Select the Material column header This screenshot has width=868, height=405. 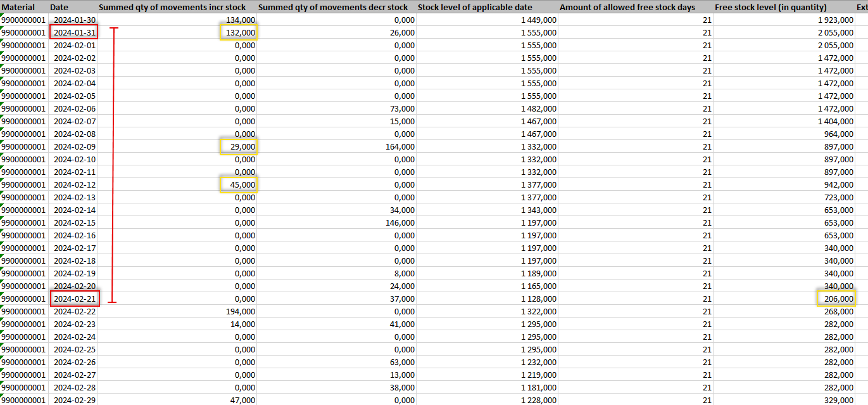[x=24, y=7]
